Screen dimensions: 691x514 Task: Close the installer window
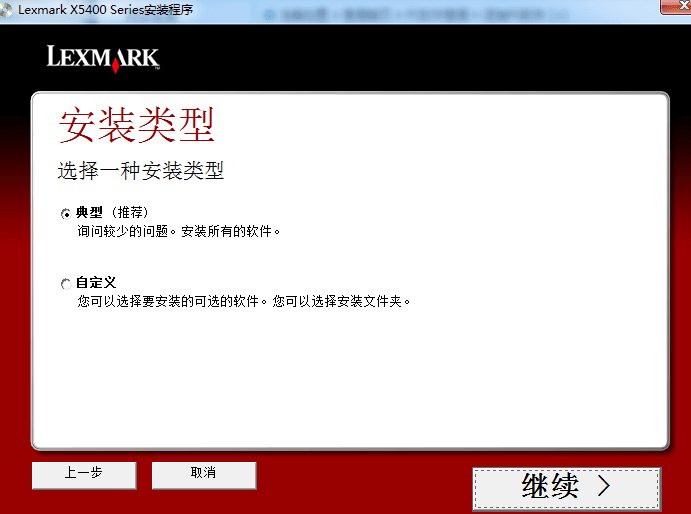pos(676,6)
